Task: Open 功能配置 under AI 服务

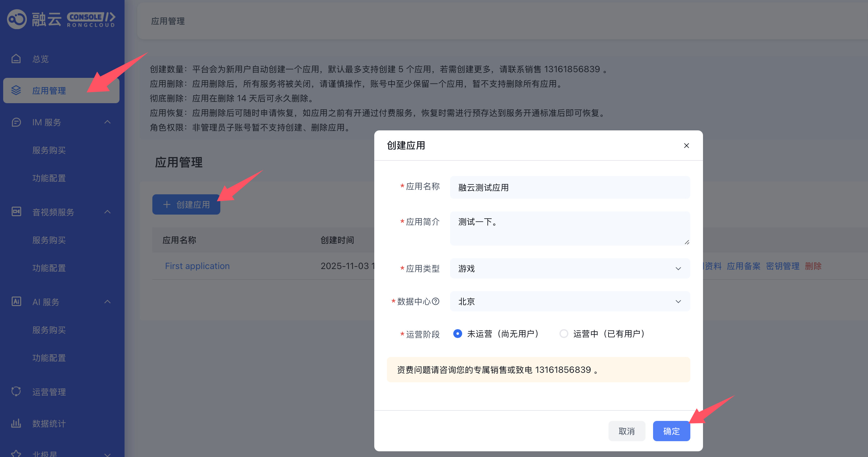Action: pos(49,358)
